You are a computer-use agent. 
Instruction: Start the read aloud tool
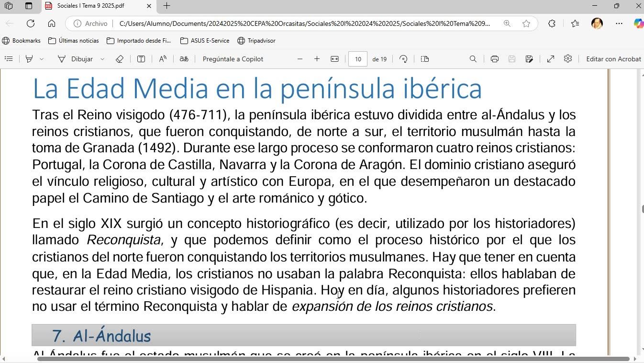click(163, 59)
